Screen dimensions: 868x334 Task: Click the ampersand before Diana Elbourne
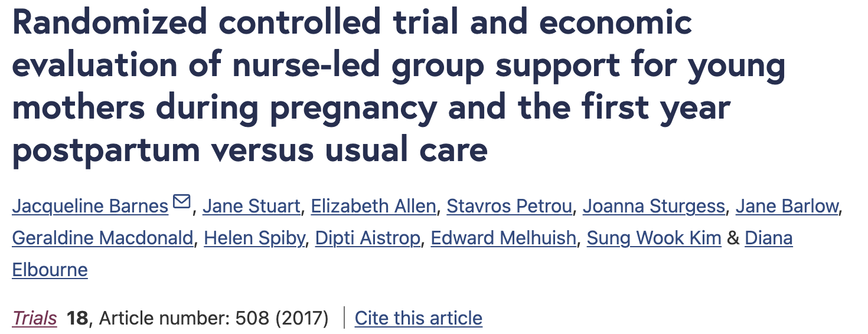point(733,238)
